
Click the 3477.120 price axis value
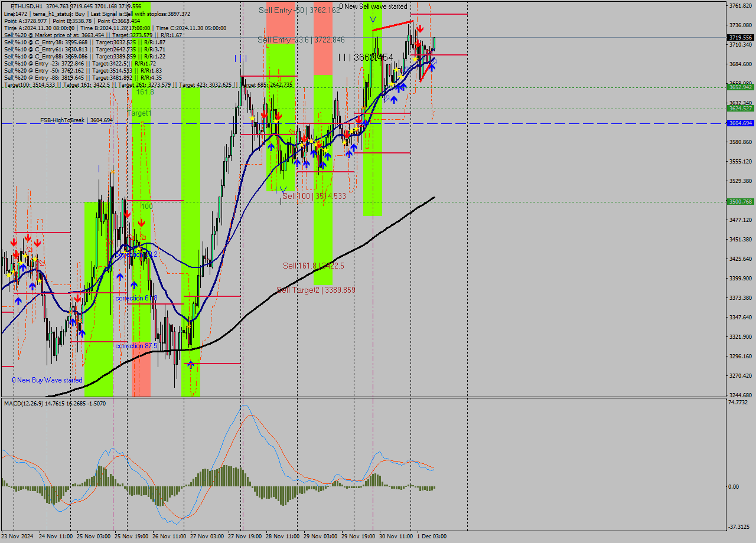click(741, 220)
